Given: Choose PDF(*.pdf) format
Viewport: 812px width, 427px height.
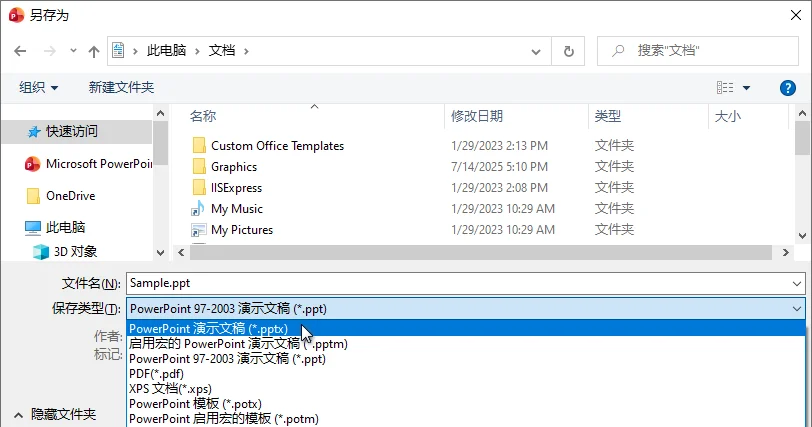Looking at the screenshot, I should click(466, 374).
